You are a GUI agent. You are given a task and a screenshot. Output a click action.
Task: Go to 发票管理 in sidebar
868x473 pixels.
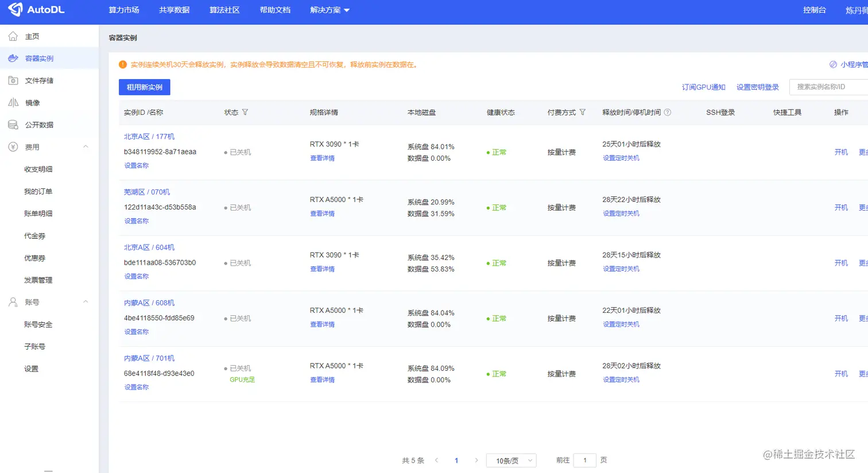point(38,280)
